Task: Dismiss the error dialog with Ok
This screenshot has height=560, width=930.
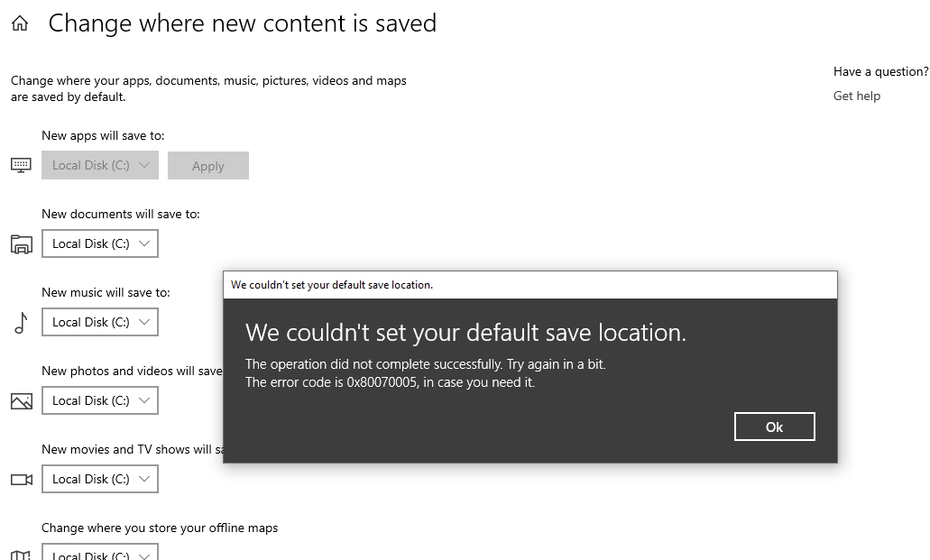Action: coord(774,426)
